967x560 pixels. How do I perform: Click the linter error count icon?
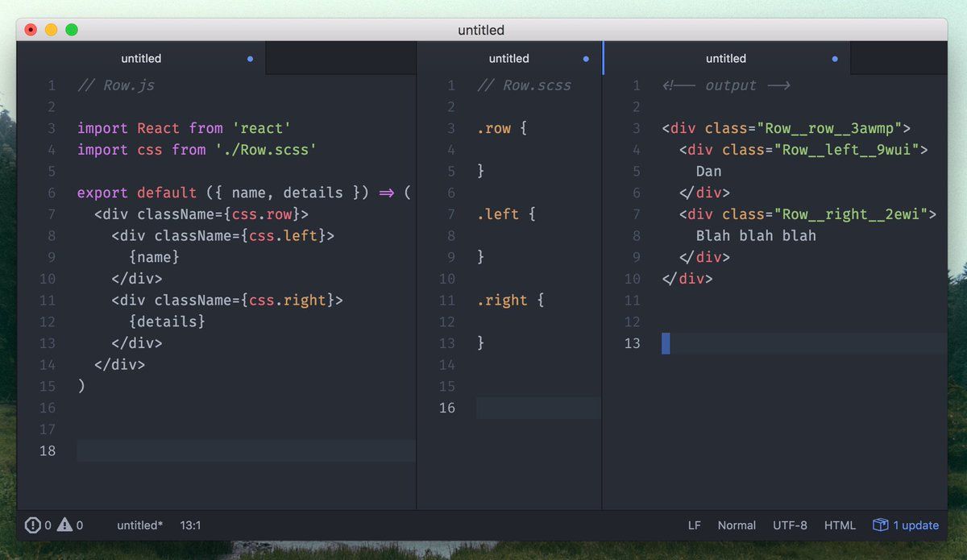click(32, 525)
